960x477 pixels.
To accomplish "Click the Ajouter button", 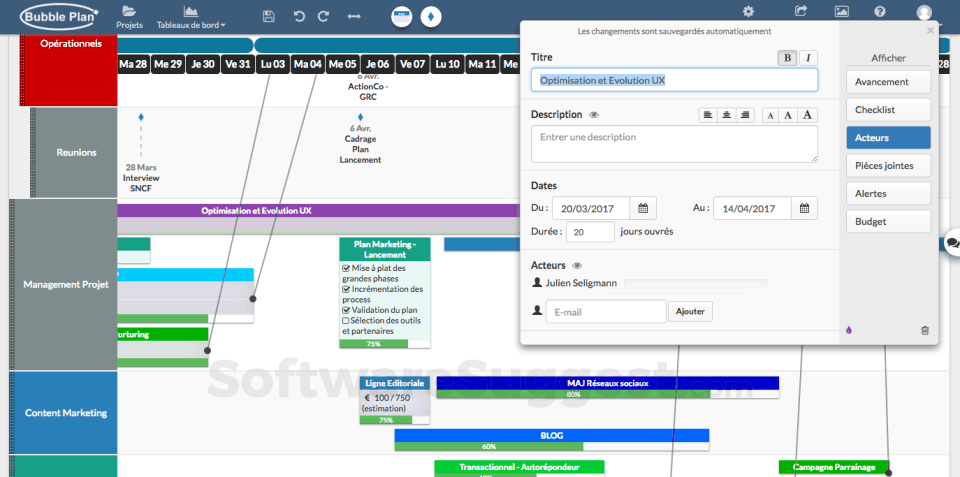I will 690,312.
